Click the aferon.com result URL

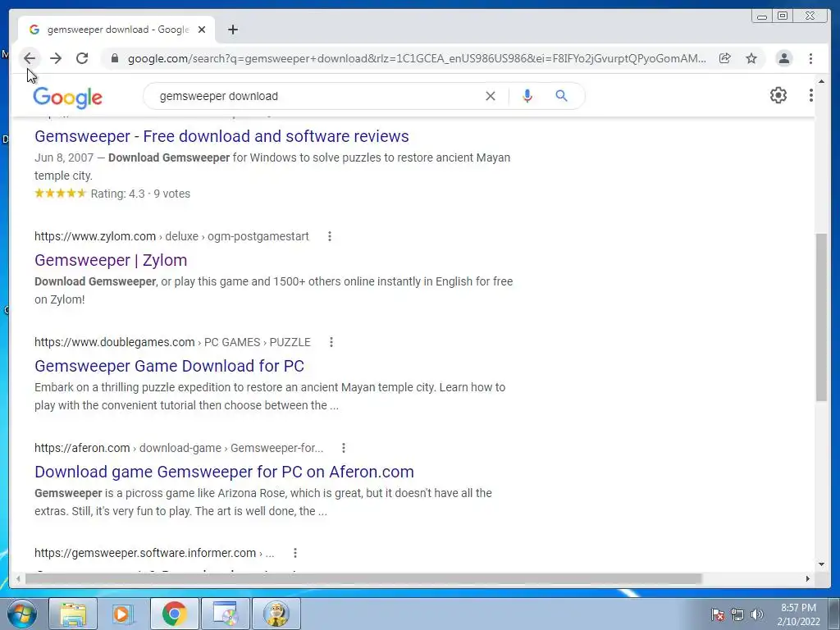[179, 448]
